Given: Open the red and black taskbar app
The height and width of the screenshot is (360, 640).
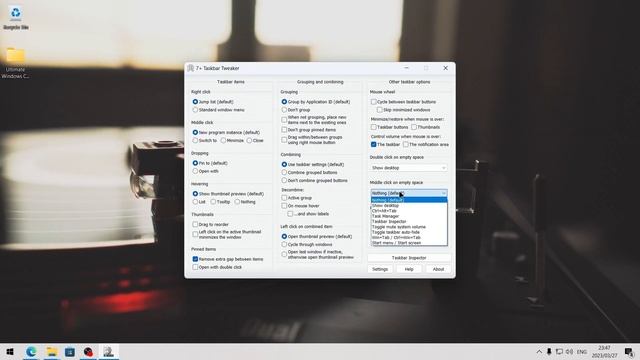Looking at the screenshot, I should (x=88, y=351).
